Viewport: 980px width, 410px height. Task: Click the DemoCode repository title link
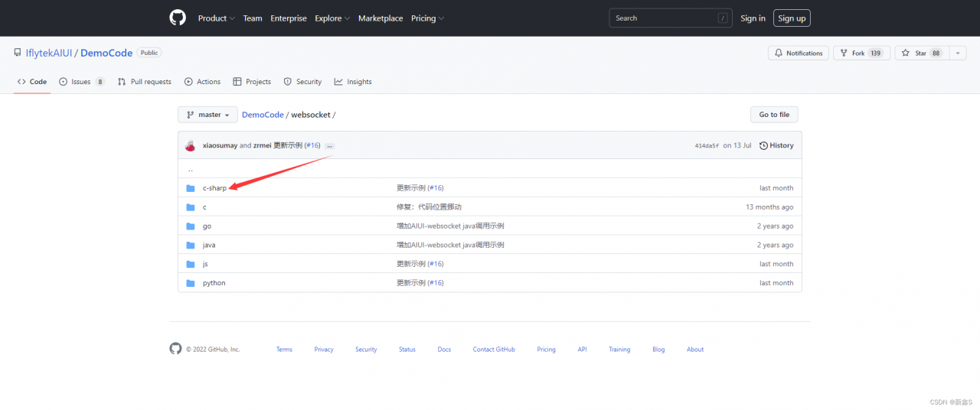click(x=106, y=53)
